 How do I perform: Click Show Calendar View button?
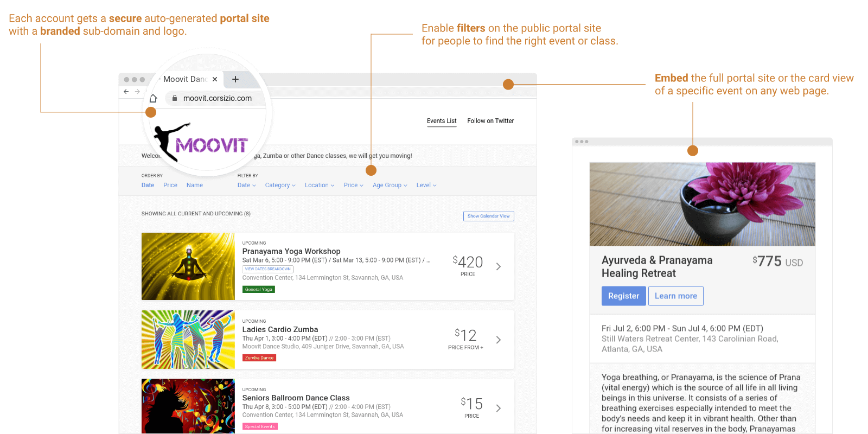click(489, 216)
